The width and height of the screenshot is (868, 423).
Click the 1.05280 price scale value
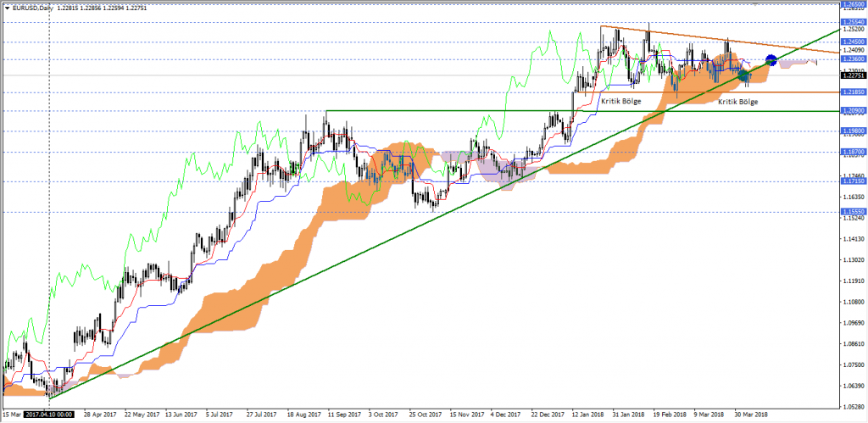pos(853,408)
